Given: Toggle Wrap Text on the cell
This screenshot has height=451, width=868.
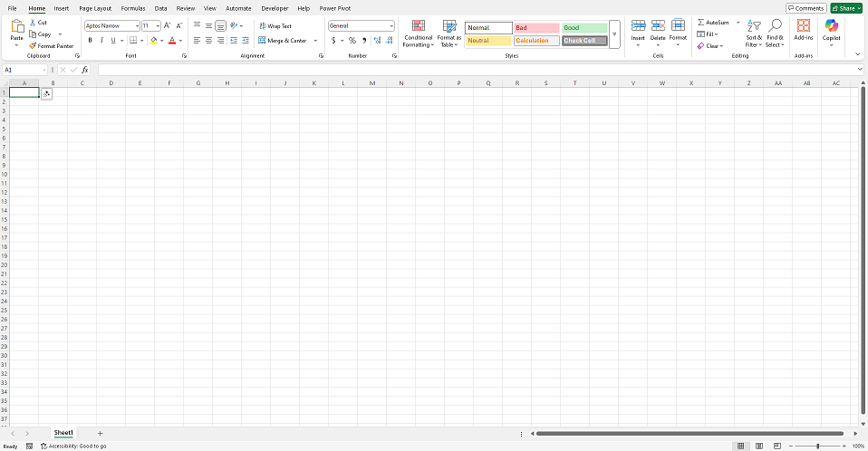Looking at the screenshot, I should click(275, 26).
